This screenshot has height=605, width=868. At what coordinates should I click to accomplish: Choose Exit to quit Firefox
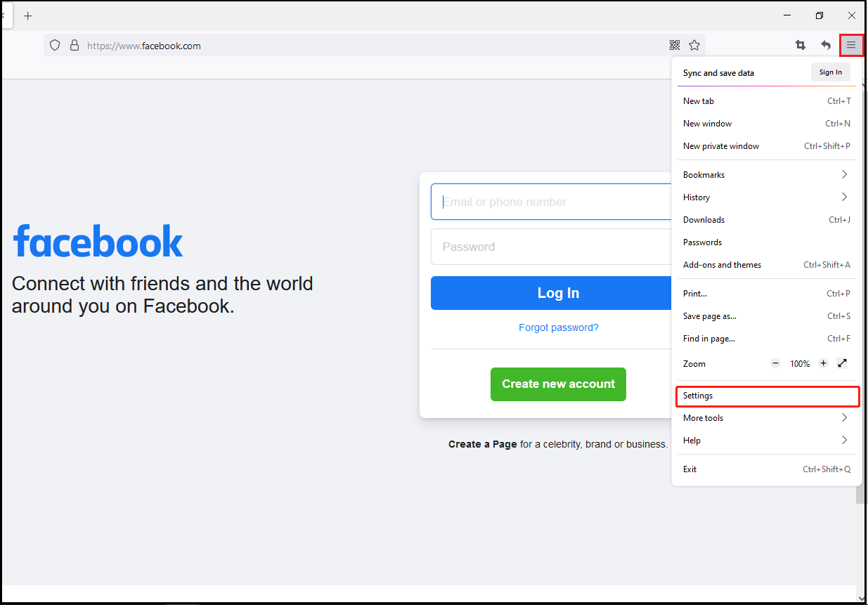[767, 469]
